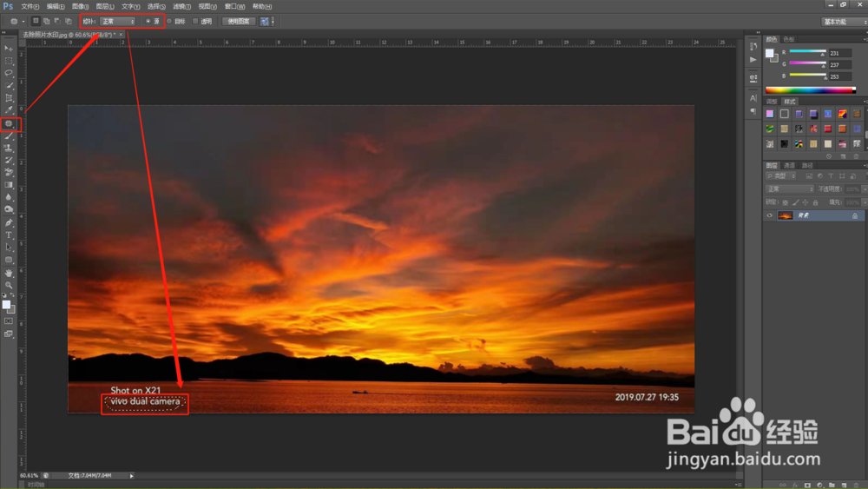Viewport: 868px width, 489px height.
Task: Click the color spectrum ramp bar
Action: point(811,89)
